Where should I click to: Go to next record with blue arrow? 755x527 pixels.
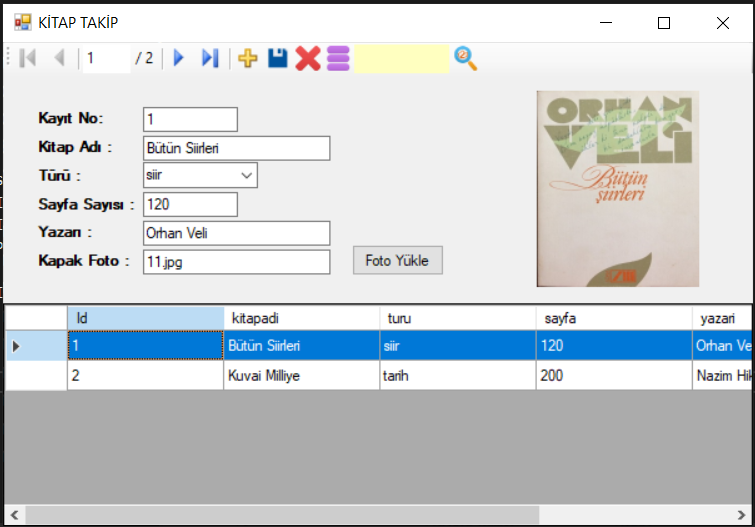point(179,58)
